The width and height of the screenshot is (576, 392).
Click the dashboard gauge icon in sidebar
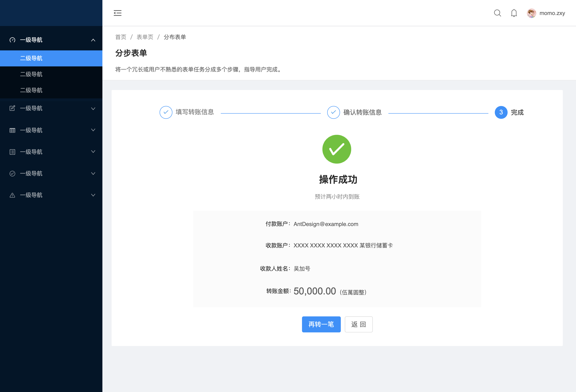click(12, 40)
